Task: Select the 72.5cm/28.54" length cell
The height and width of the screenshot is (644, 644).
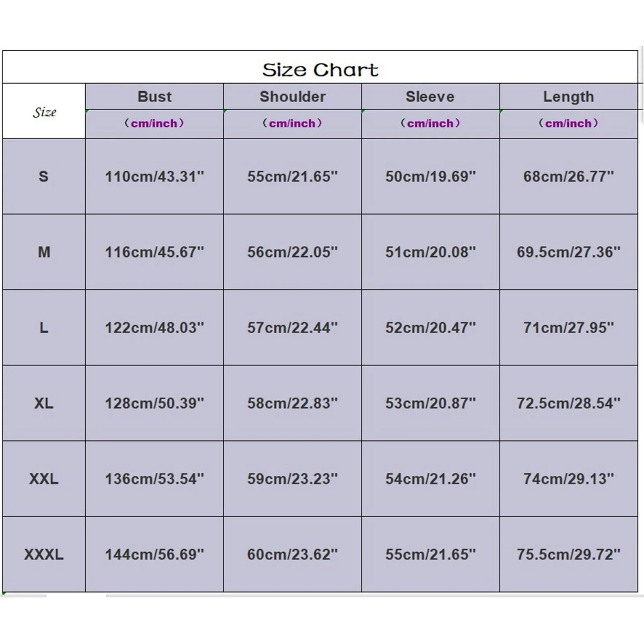Action: point(568,403)
